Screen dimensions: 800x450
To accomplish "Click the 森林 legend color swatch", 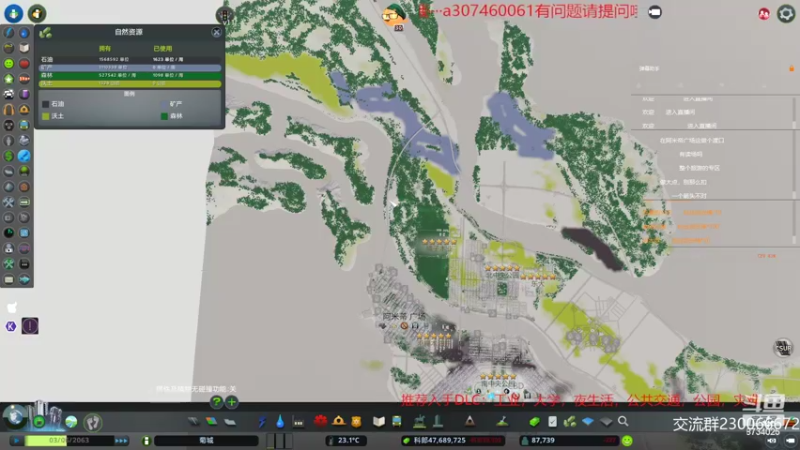I will coord(164,116).
